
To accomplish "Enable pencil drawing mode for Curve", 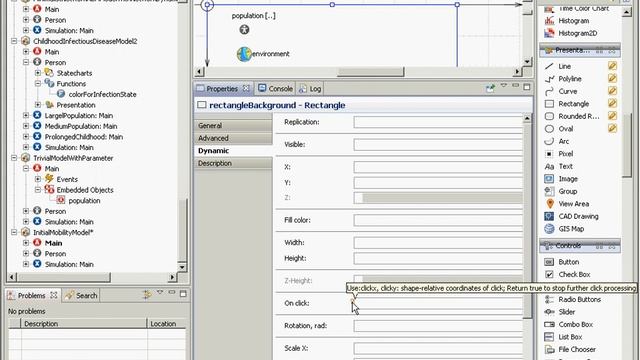I will (x=612, y=91).
